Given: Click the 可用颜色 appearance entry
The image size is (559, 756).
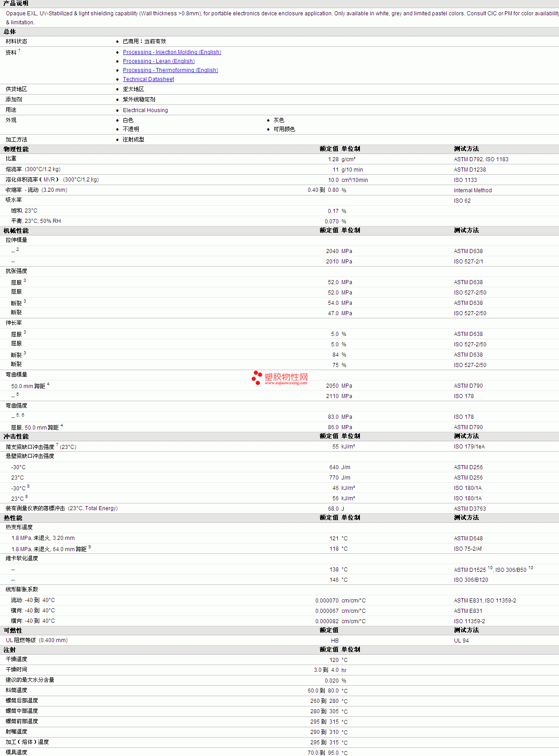Looking at the screenshot, I should coord(284,129).
